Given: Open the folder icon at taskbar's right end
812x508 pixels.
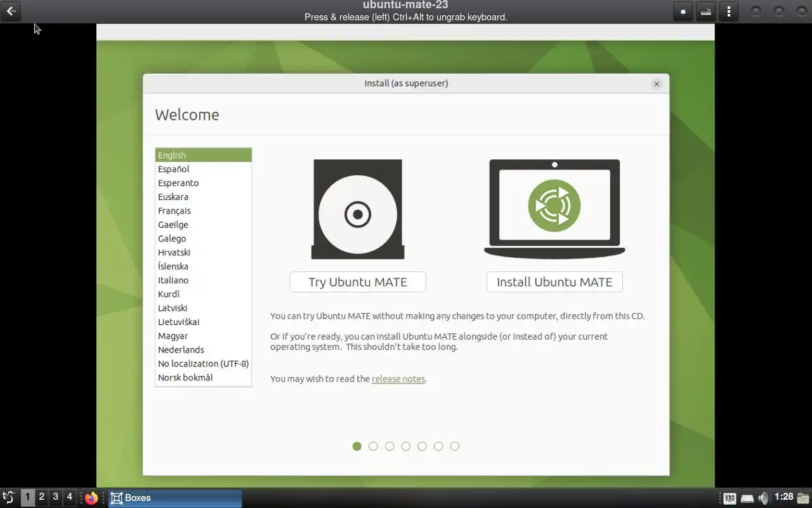Looking at the screenshot, I should pos(803,498).
